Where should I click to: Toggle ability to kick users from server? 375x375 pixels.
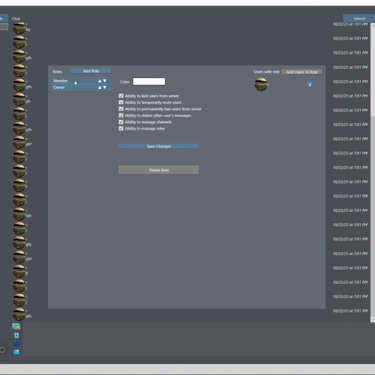pos(121,96)
